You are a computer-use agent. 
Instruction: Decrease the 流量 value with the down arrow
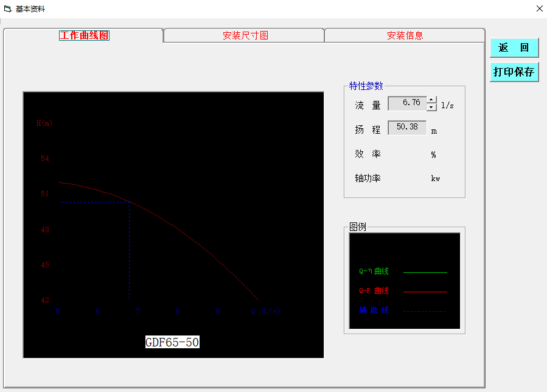431,108
